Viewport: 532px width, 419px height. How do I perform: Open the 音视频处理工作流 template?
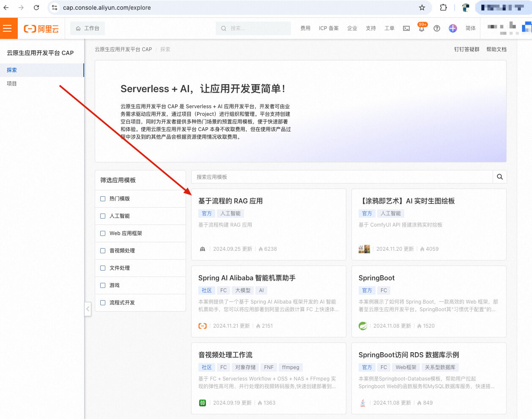(x=225, y=355)
